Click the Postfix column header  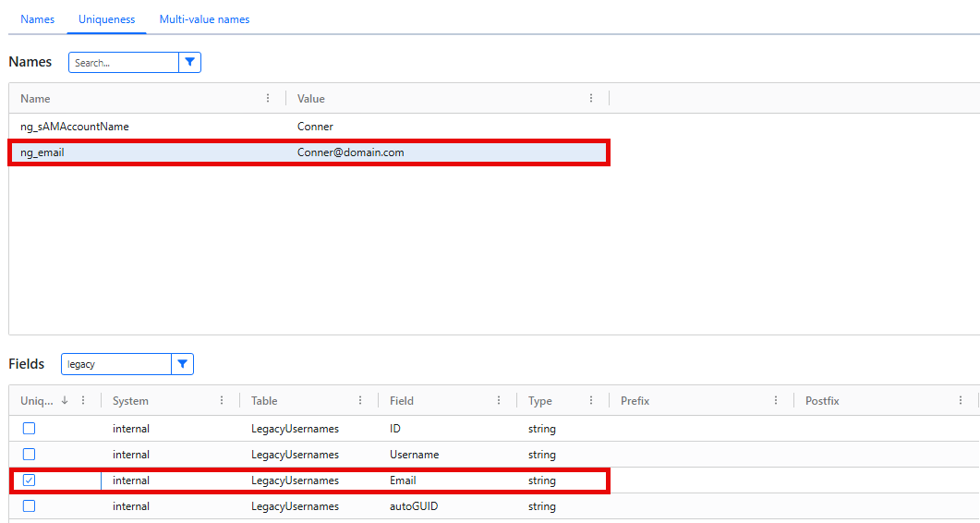(x=822, y=401)
